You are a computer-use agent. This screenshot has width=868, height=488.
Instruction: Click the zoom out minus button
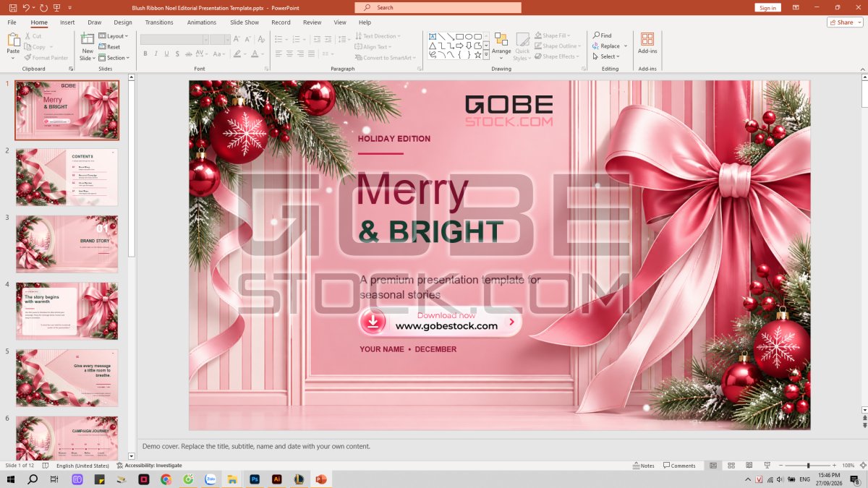[x=781, y=466]
